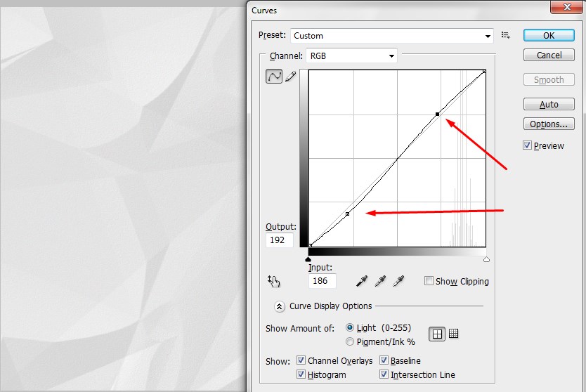Click the Input value field
Viewport: 586px width, 392px height.
[322, 280]
